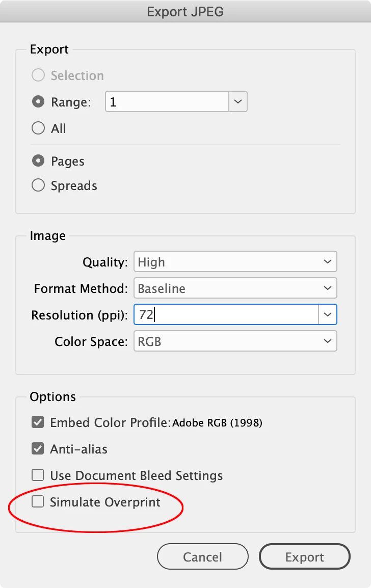
Task: Open the Color Space dropdown
Action: tap(235, 341)
